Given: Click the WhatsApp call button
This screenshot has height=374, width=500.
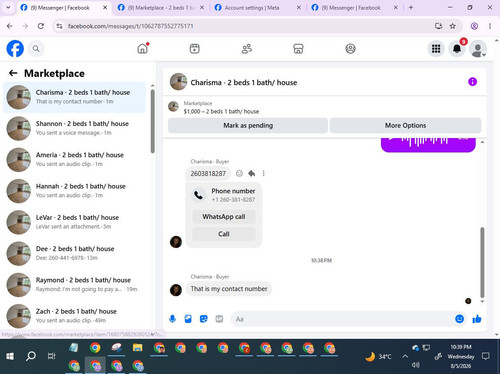Looking at the screenshot, I should point(224,217).
